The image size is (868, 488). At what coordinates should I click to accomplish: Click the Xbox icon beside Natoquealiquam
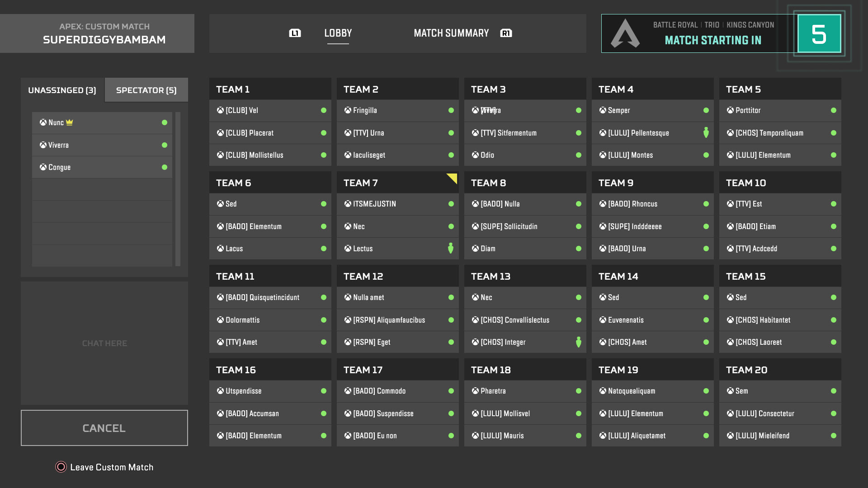(x=603, y=391)
